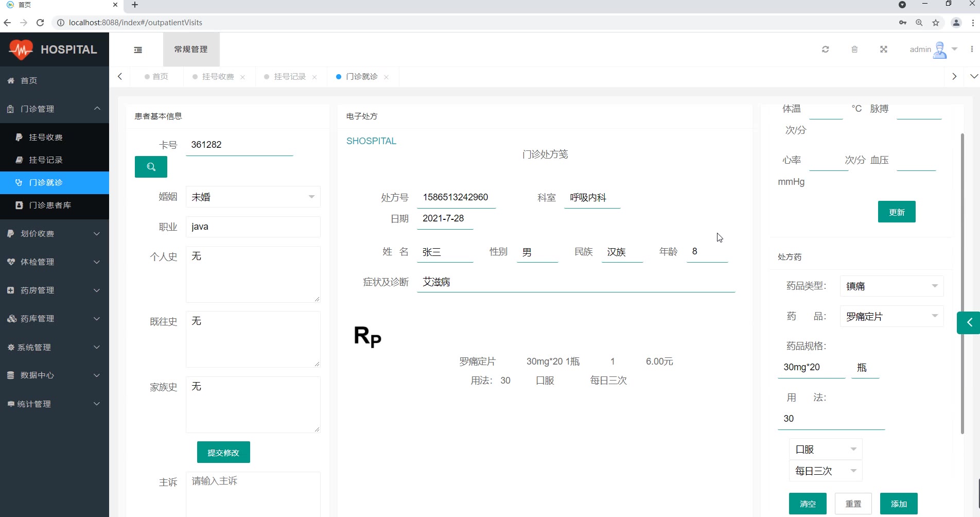980x517 pixels.
Task: Click the browser bookmark star icon
Action: 936,23
